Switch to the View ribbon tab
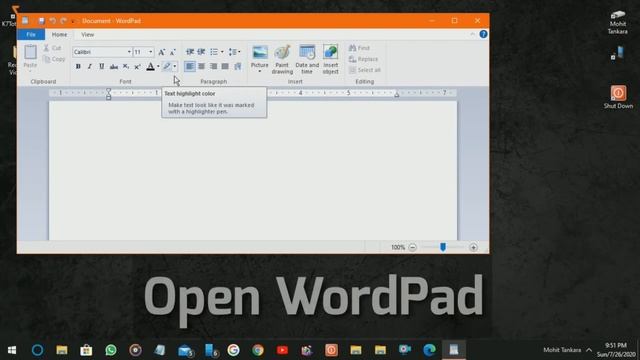This screenshot has width=640, height=360. coord(87,35)
